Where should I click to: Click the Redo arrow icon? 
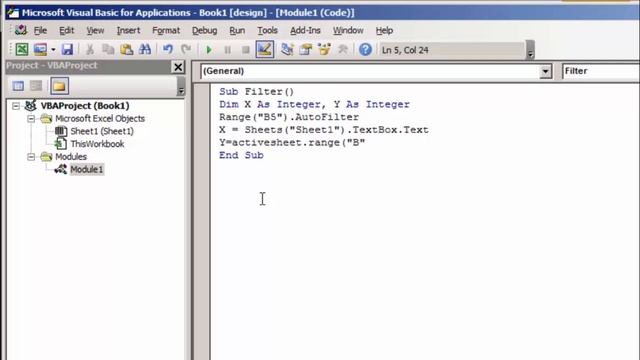point(186,50)
